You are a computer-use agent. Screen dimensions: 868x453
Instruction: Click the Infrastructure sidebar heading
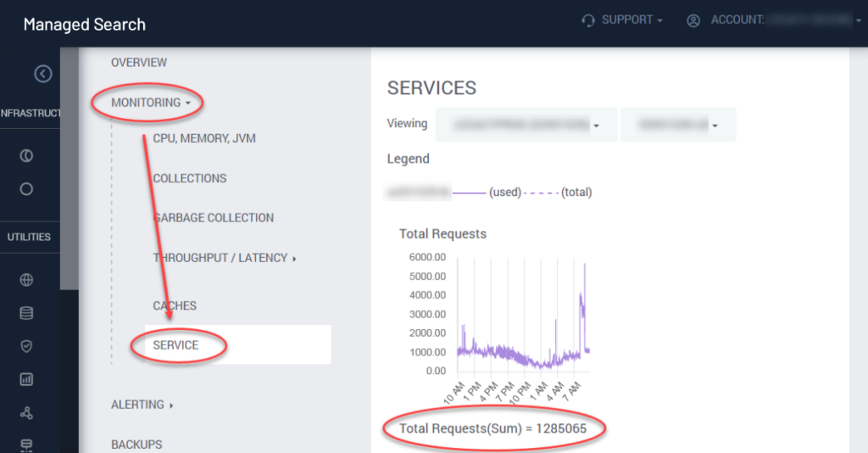pos(31,113)
